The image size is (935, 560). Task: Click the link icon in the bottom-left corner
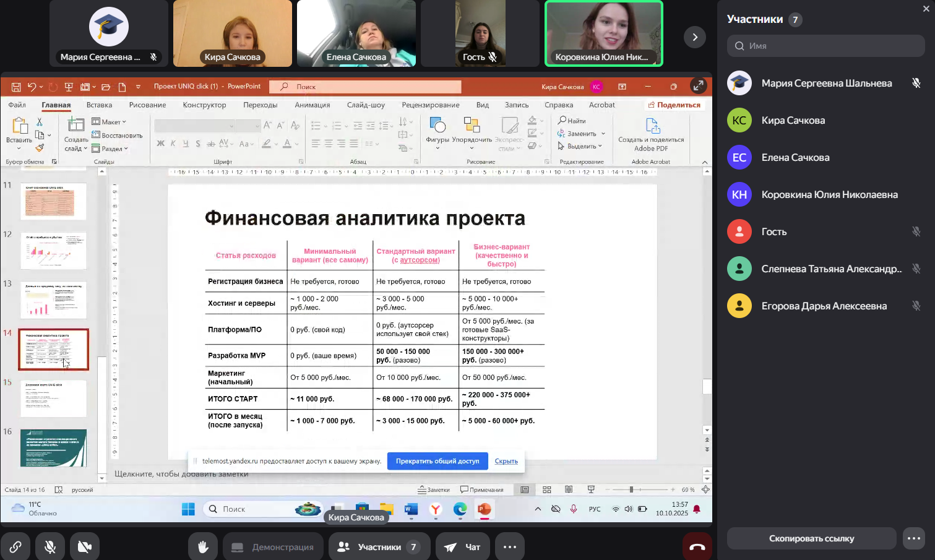point(15,547)
